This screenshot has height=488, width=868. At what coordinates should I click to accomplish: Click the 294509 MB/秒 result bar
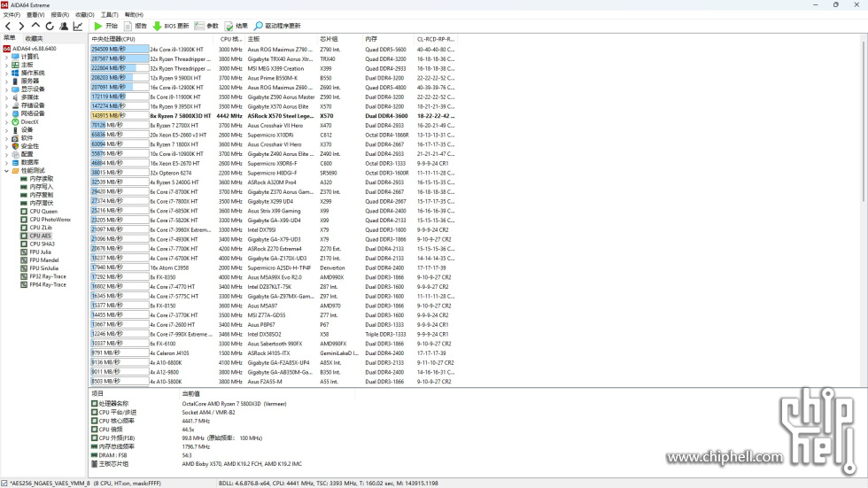coord(120,50)
